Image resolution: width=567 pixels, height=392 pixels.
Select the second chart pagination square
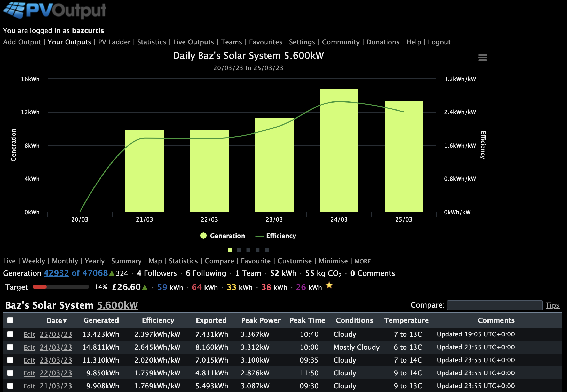click(x=239, y=250)
